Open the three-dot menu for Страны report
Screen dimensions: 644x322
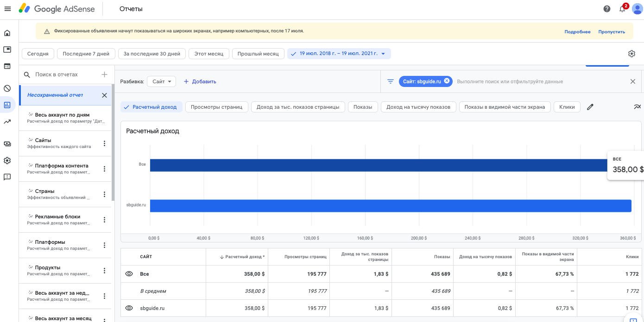click(104, 194)
